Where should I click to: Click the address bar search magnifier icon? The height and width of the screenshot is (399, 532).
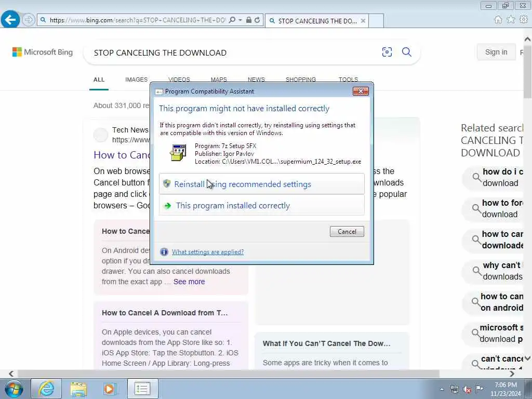pos(232,20)
